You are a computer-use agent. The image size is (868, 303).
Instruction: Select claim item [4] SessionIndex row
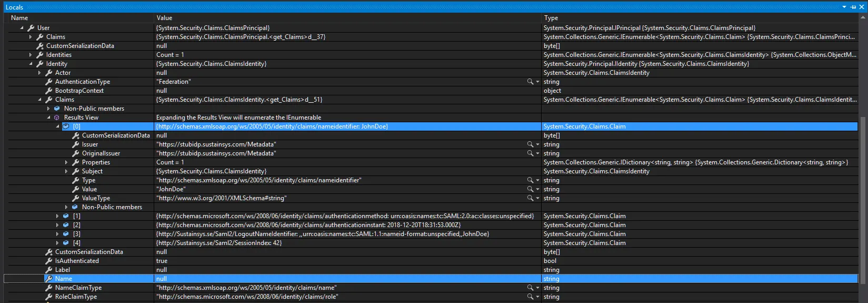tap(432, 243)
